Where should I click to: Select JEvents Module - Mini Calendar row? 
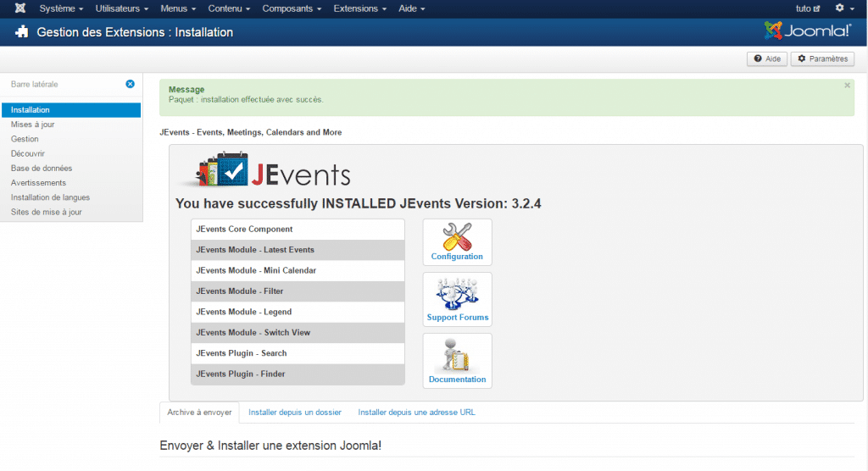pos(298,270)
